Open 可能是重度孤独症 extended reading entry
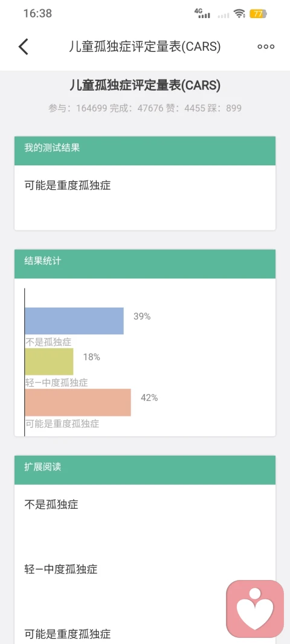The height and width of the screenshot is (644, 290). click(68, 634)
